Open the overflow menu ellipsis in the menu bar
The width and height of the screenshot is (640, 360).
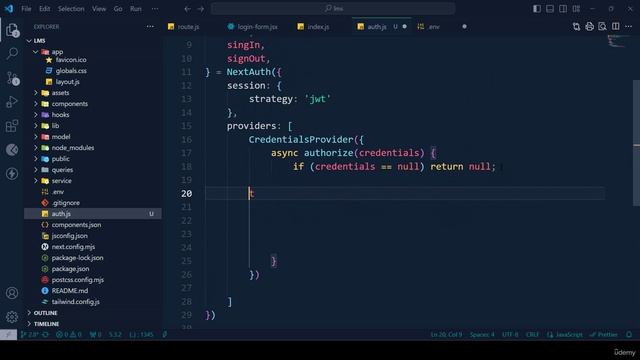click(155, 9)
